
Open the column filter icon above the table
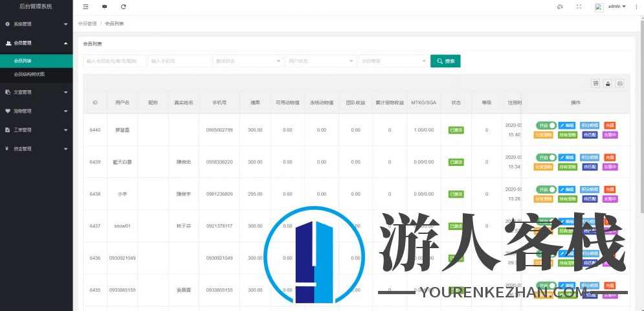[x=595, y=84]
